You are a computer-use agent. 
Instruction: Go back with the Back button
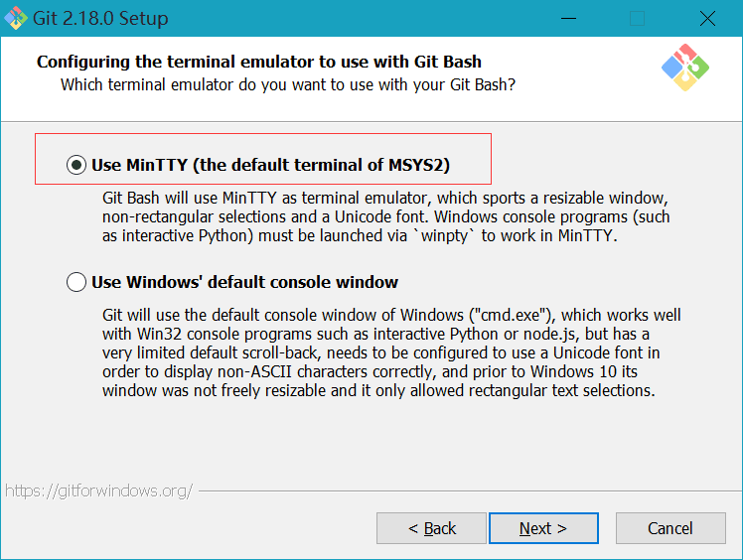point(432,528)
